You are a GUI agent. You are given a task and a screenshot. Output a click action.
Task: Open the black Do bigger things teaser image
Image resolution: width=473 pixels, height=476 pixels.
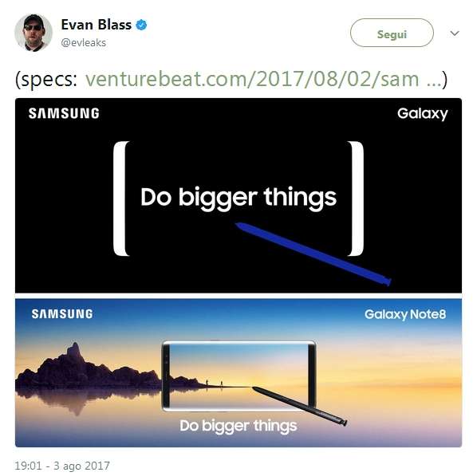point(238,195)
